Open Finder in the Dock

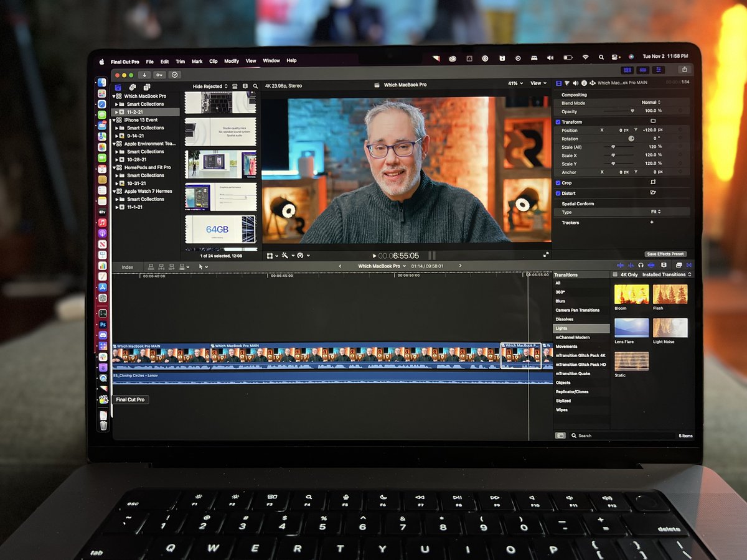[x=101, y=82]
